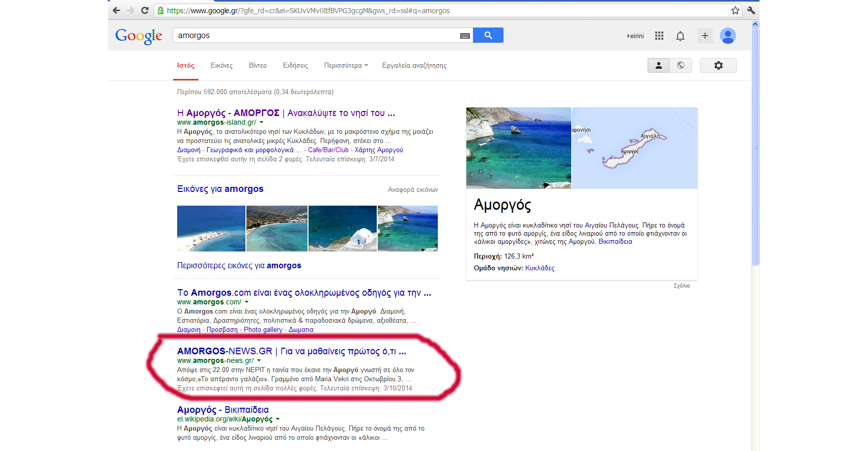
Task: Open first image thumbnail with sandy beach strip
Action: [x=211, y=229]
